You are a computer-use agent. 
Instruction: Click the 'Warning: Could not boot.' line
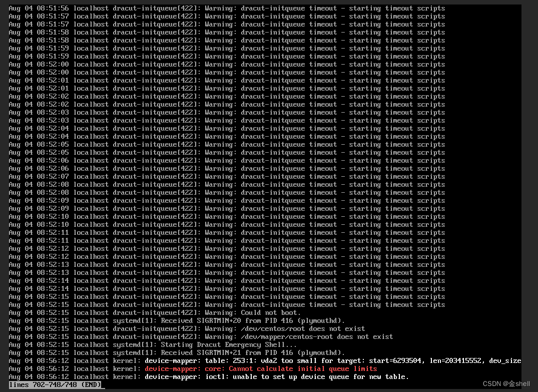[x=155, y=313]
